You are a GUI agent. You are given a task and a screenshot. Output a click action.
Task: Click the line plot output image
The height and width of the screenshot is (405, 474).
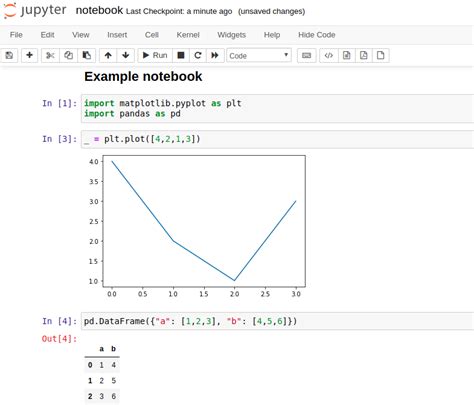[x=196, y=227]
